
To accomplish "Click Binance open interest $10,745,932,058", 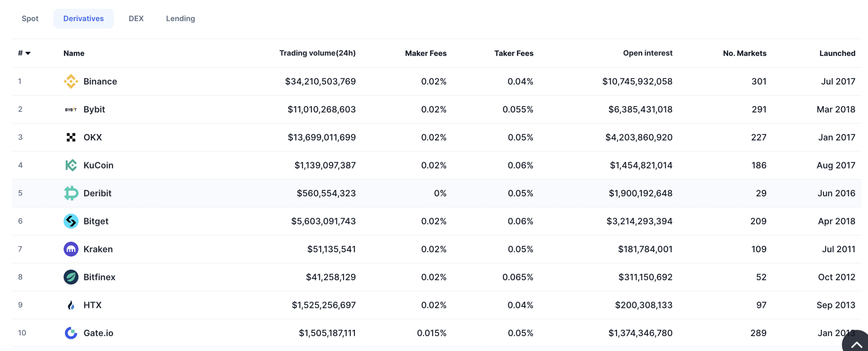I will 637,81.
